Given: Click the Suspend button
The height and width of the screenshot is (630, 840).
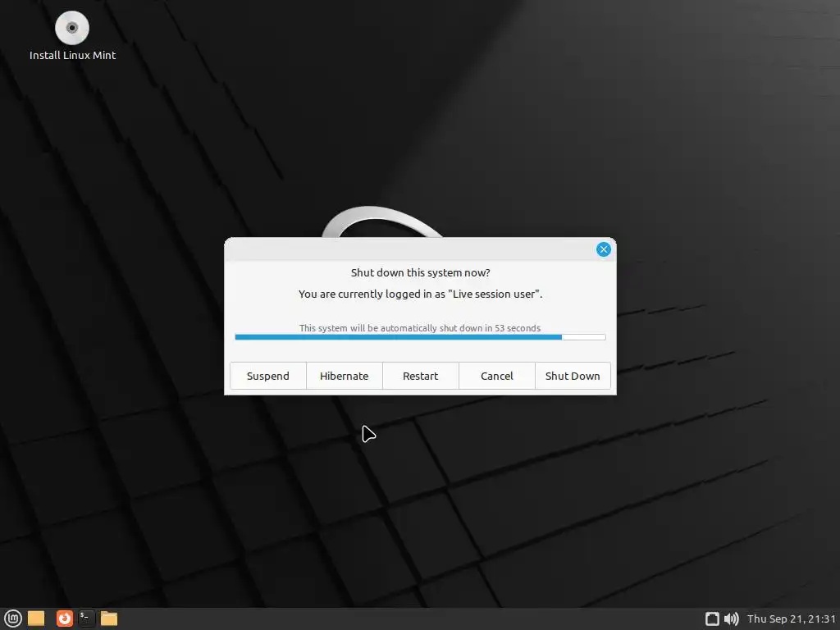Looking at the screenshot, I should click(268, 376).
